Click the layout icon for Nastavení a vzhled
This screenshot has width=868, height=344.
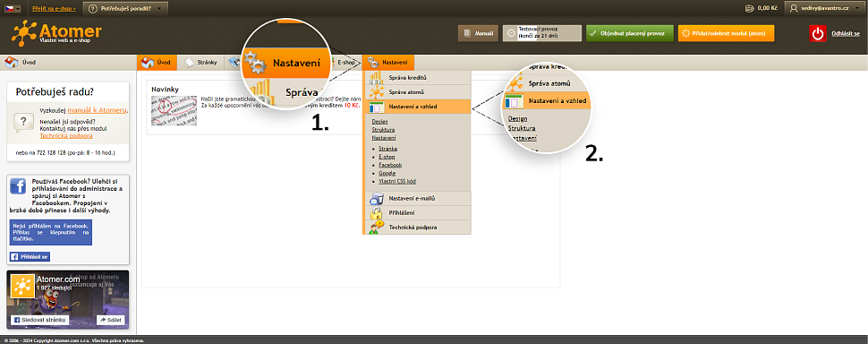[x=377, y=107]
